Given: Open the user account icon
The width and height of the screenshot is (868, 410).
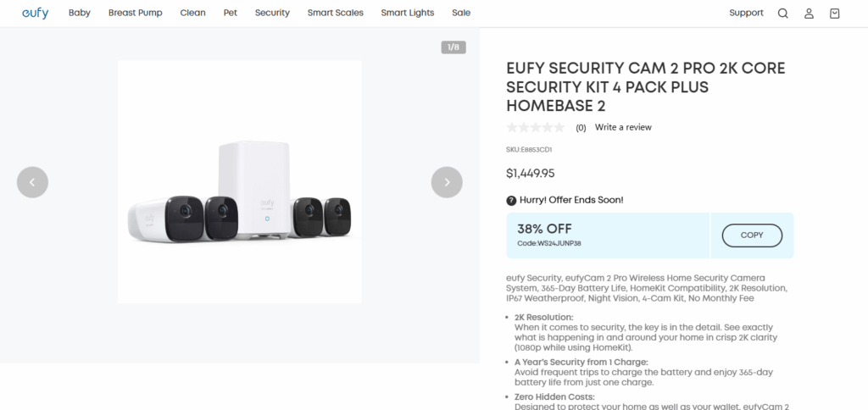Looking at the screenshot, I should [x=809, y=14].
